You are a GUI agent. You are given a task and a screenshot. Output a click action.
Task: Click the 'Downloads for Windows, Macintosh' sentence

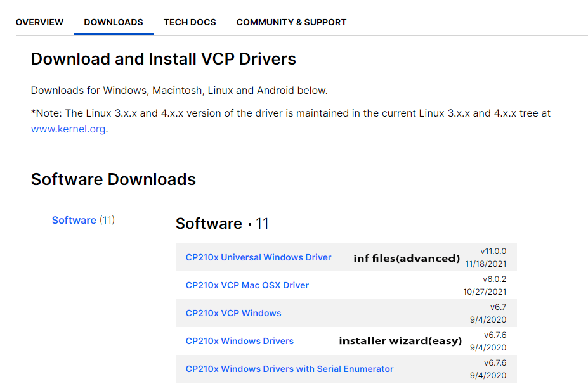tap(180, 90)
